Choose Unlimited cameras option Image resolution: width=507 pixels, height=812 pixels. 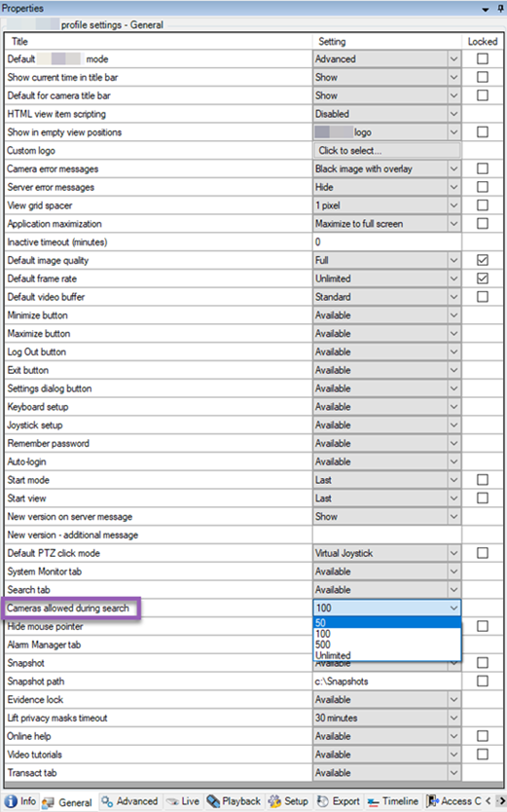387,655
